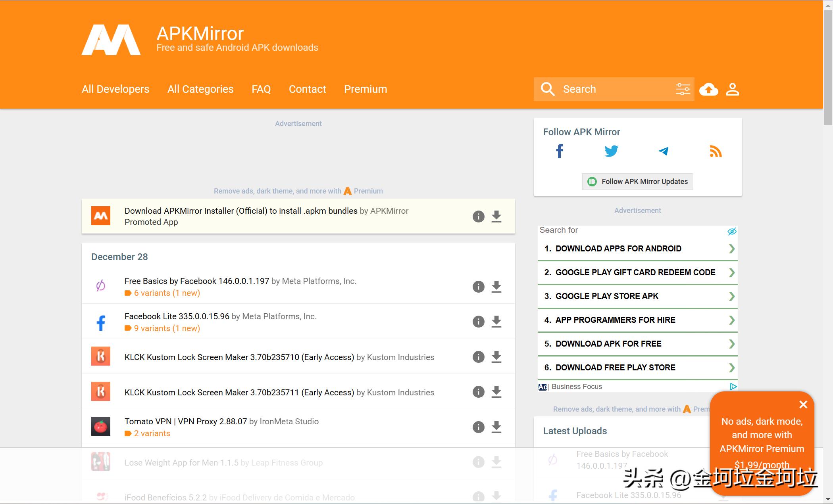This screenshot has width=833, height=504.
Task: Expand "Download Apps for Android" chevron
Action: [732, 249]
